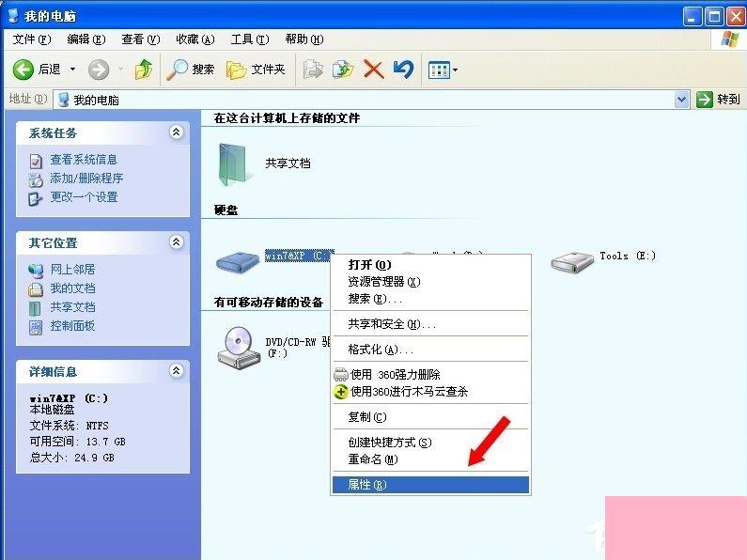Screen dimensions: 747x560
Task: Choose 资源管理器(X) in context menu
Action: point(430,282)
